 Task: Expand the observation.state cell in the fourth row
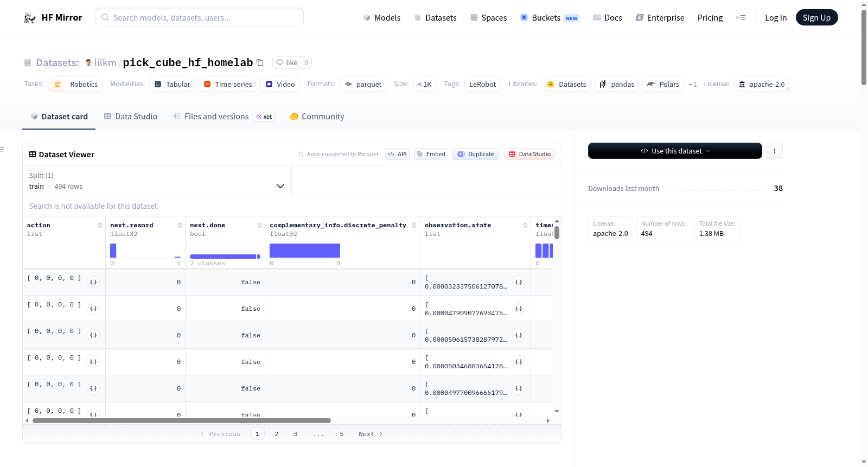click(519, 362)
